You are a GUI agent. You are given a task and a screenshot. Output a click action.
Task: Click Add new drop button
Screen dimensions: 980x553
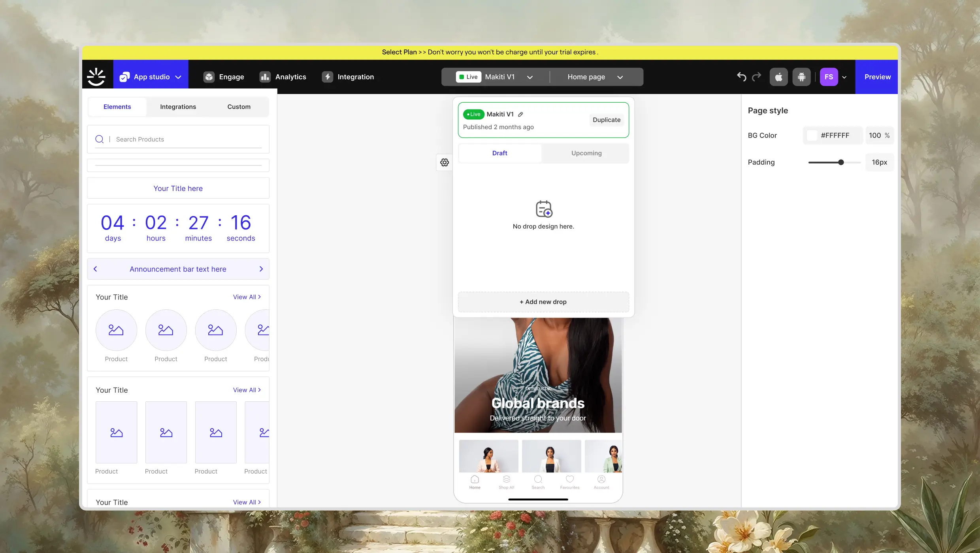[543, 302]
